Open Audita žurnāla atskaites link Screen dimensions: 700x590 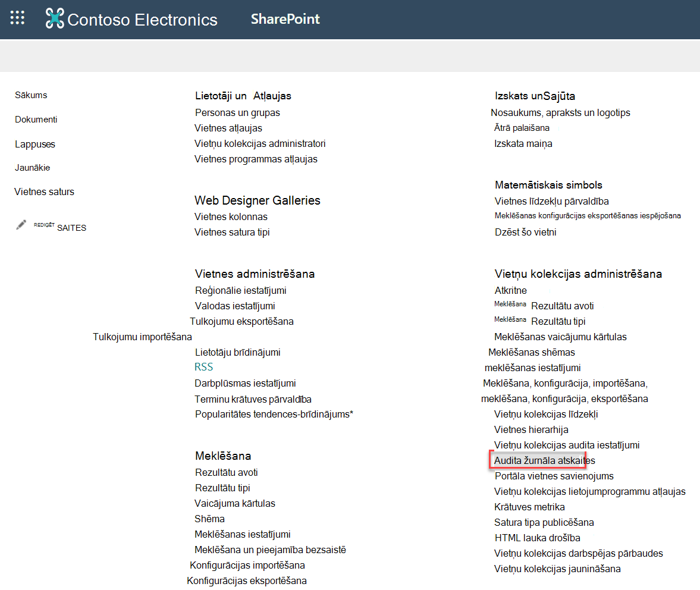click(x=544, y=460)
